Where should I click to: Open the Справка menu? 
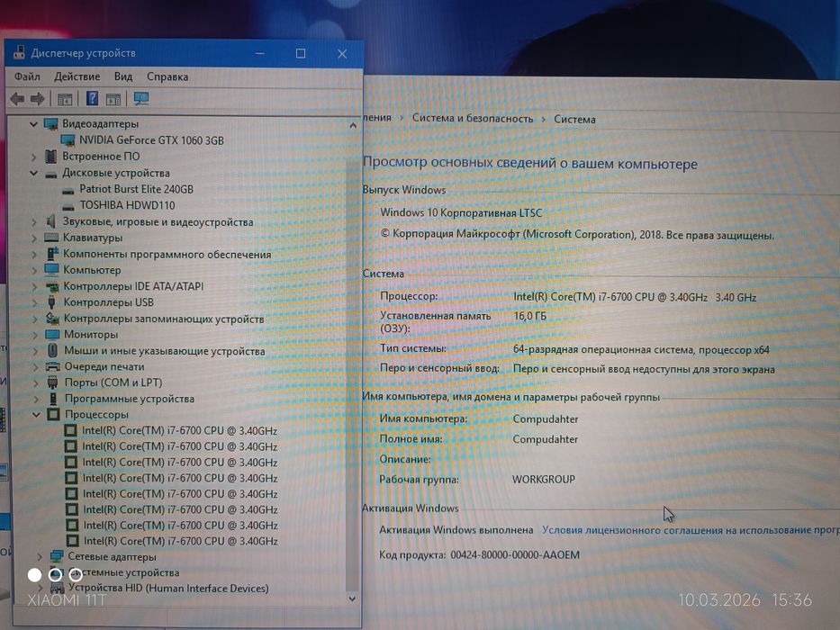click(x=167, y=76)
